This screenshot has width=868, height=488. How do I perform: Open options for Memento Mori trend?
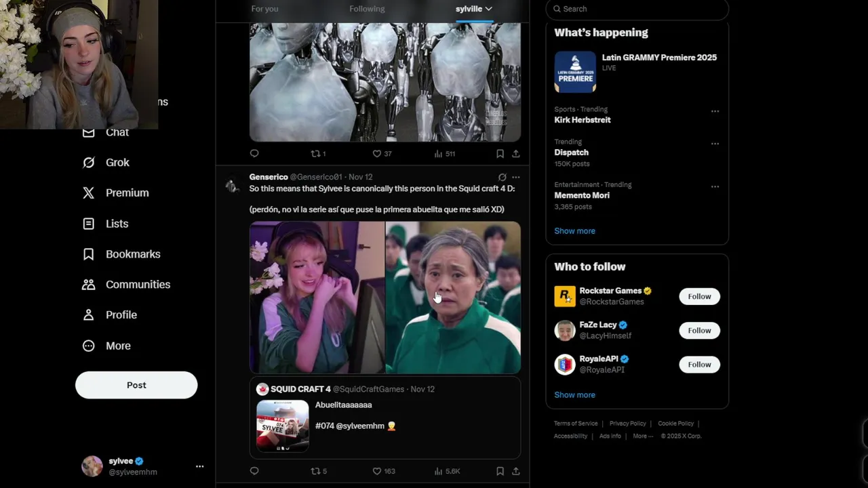pyautogui.click(x=715, y=186)
